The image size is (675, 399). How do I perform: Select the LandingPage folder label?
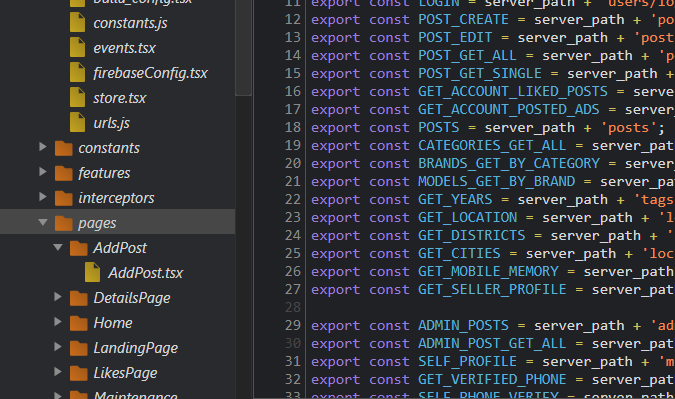point(136,348)
